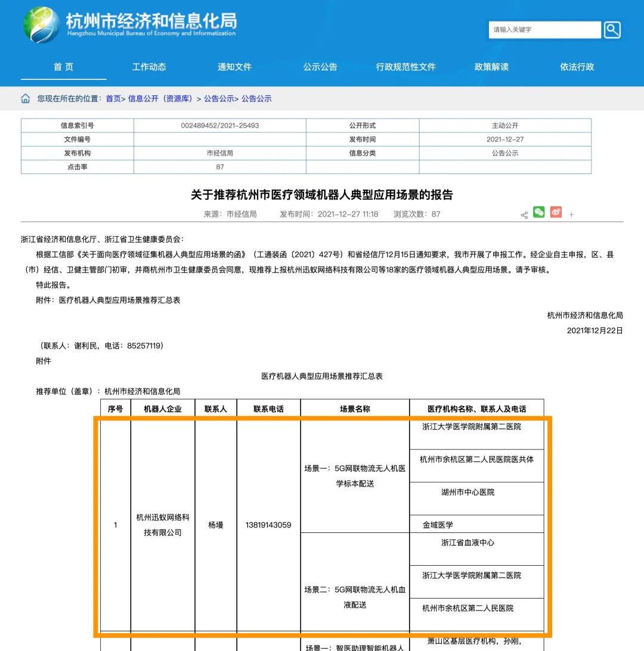Open the 通知文件 navigation tab
The width and height of the screenshot is (644, 651).
click(x=234, y=67)
